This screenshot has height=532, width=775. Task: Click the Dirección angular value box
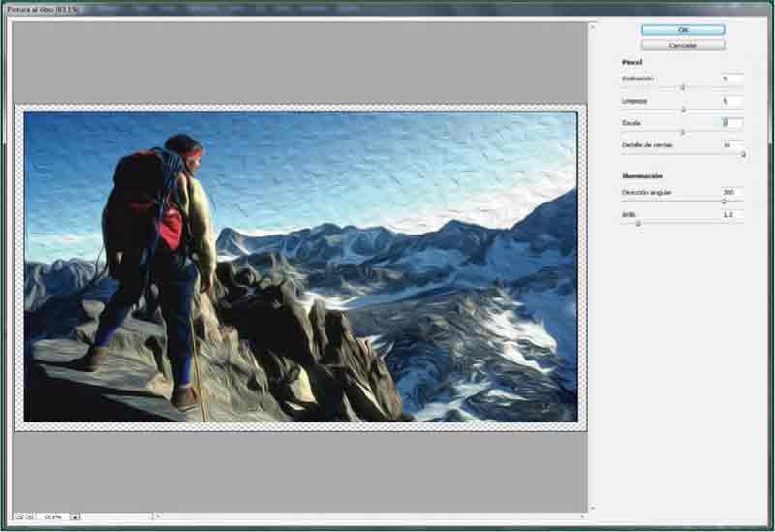tap(731, 192)
